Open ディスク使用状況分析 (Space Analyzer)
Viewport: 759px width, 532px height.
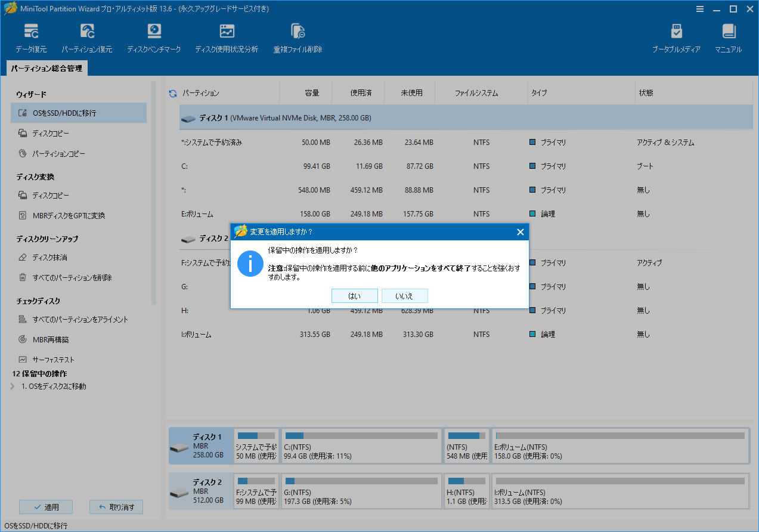(x=226, y=36)
